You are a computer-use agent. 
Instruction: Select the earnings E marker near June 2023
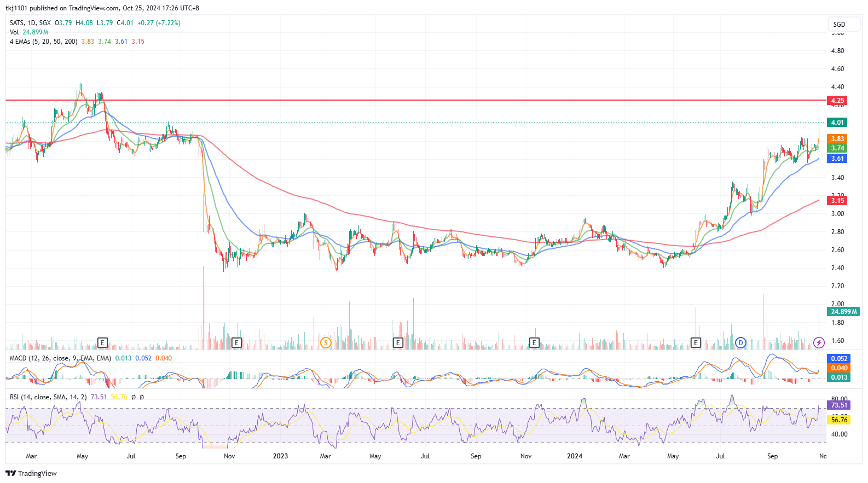[398, 342]
